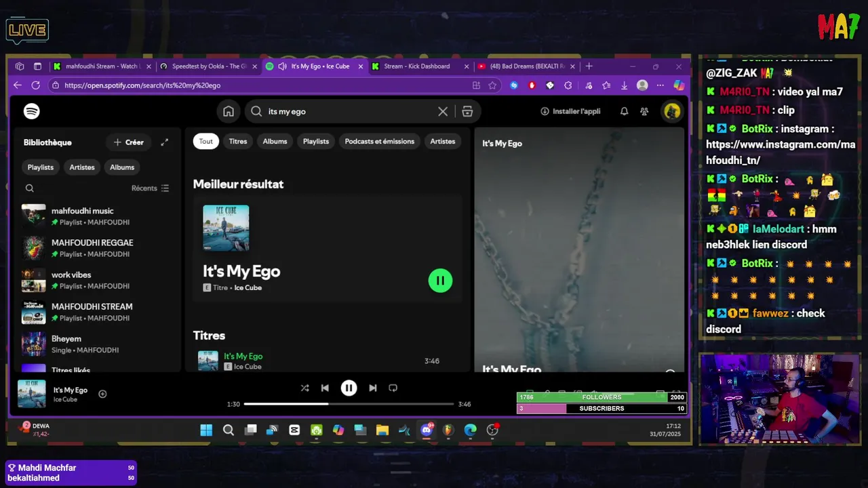Skip to previous track
The width and height of the screenshot is (868, 488).
tap(325, 388)
